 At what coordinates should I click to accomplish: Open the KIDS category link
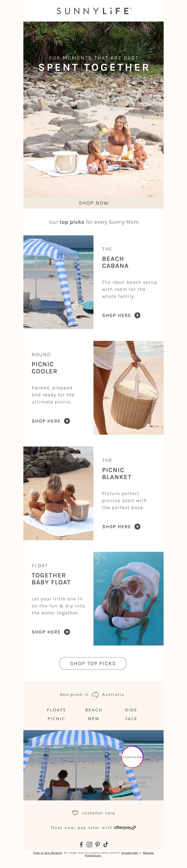click(131, 710)
